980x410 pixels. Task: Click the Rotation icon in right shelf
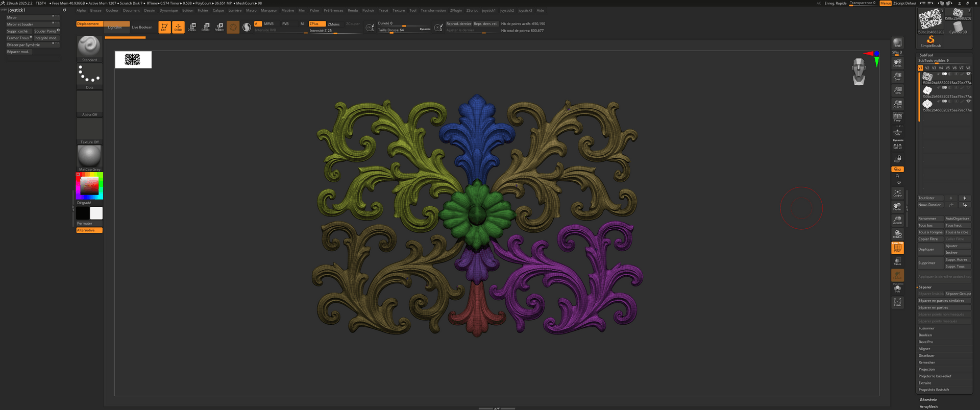[x=897, y=234]
